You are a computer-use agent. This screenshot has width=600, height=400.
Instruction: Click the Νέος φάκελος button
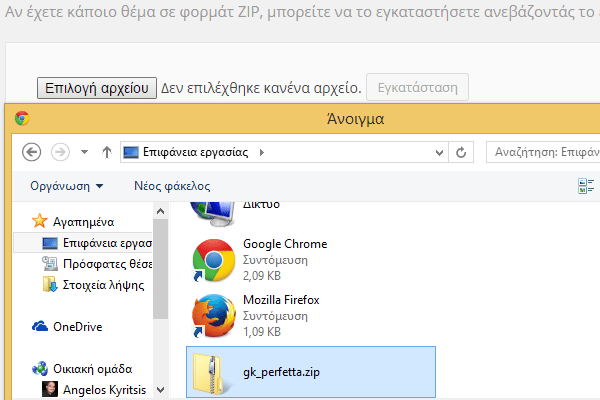(172, 186)
